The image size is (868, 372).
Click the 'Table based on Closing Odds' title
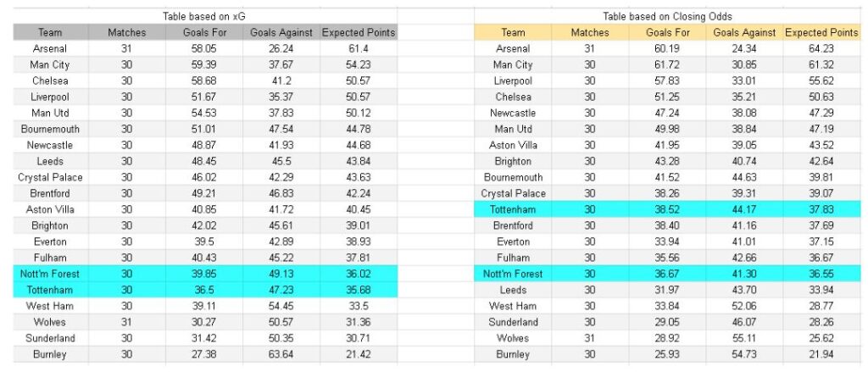667,16
